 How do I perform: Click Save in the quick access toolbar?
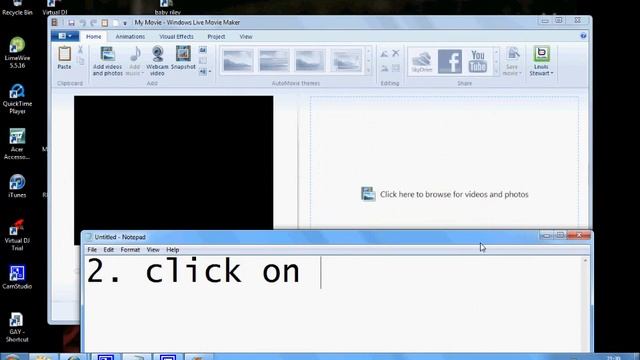coord(71,23)
